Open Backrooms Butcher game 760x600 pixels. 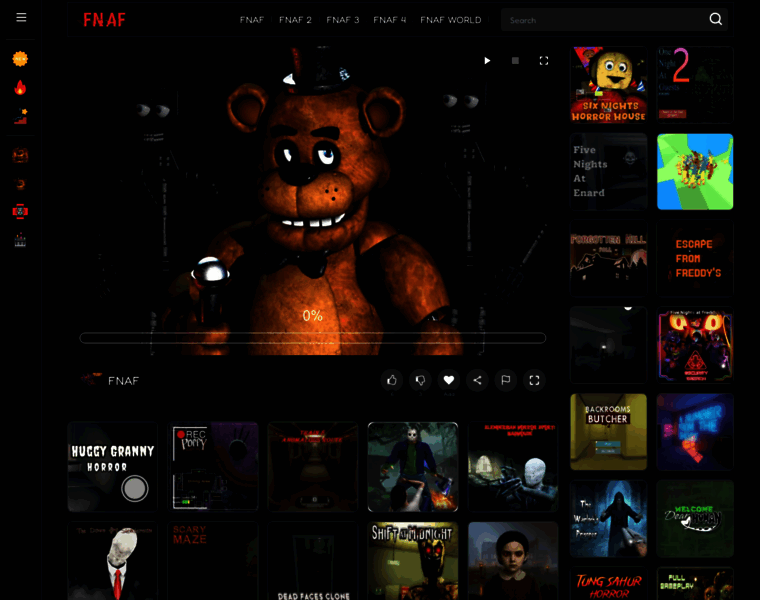click(608, 432)
